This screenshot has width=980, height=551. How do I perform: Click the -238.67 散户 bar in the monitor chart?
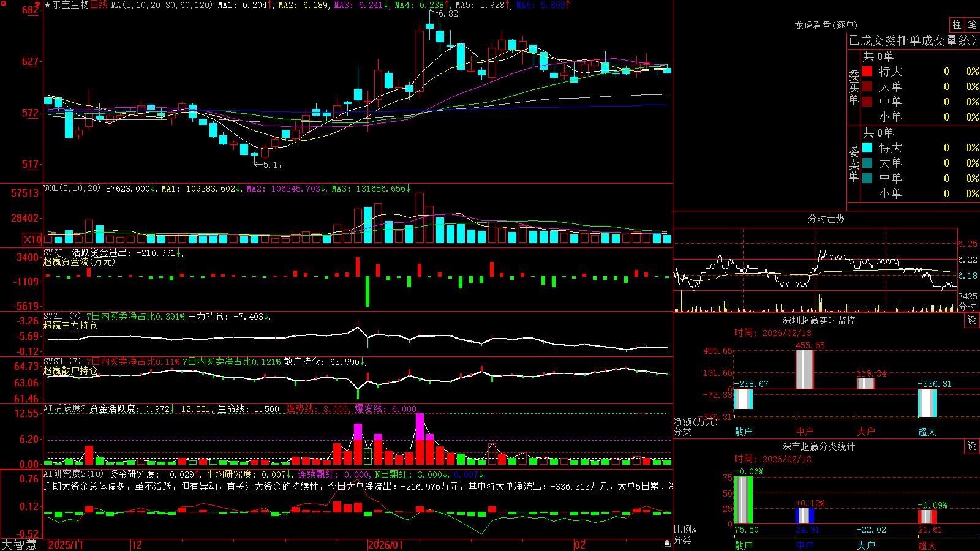[x=744, y=399]
